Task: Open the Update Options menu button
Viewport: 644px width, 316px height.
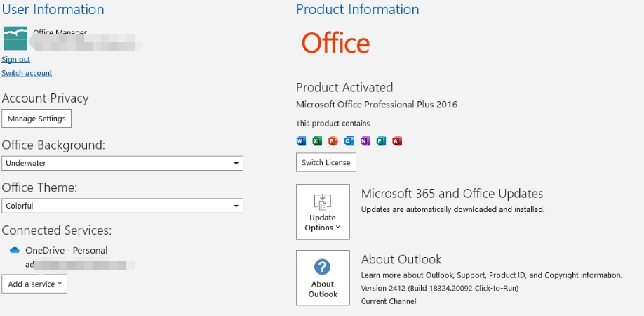Action: pyautogui.click(x=323, y=212)
